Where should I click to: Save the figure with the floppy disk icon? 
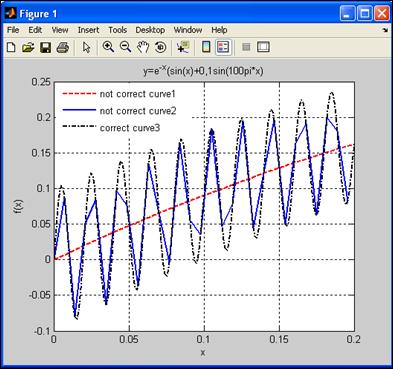click(x=45, y=47)
